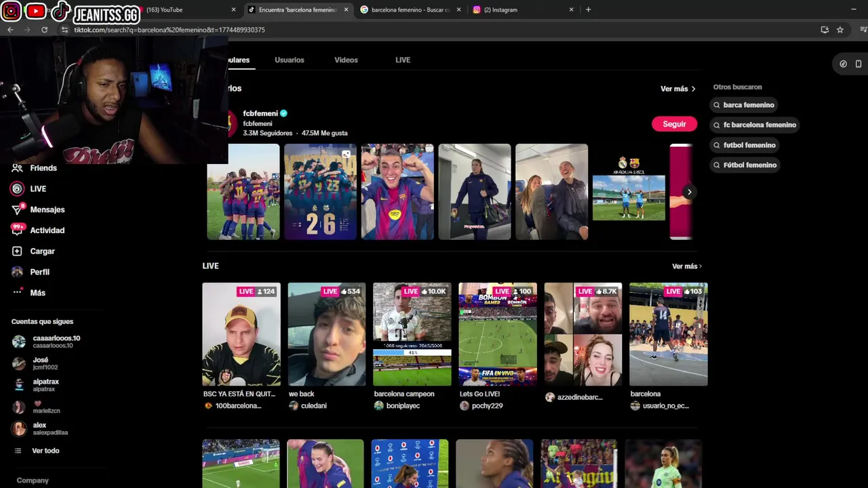Open the fcbfemeni profile name

260,113
